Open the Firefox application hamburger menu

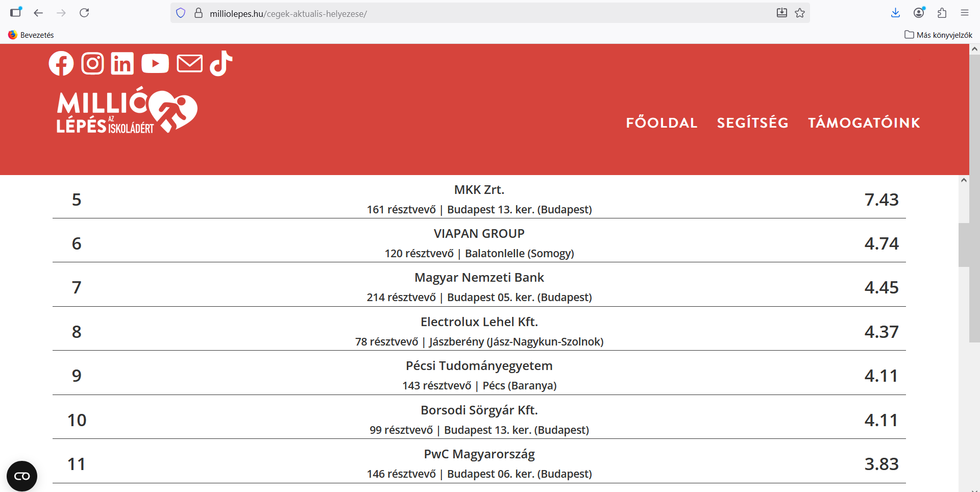pyautogui.click(x=964, y=13)
